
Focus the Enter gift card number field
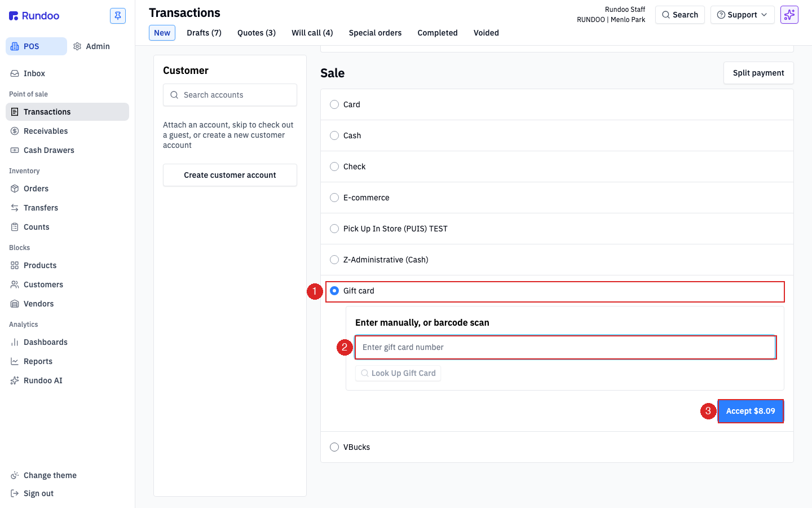(x=566, y=347)
